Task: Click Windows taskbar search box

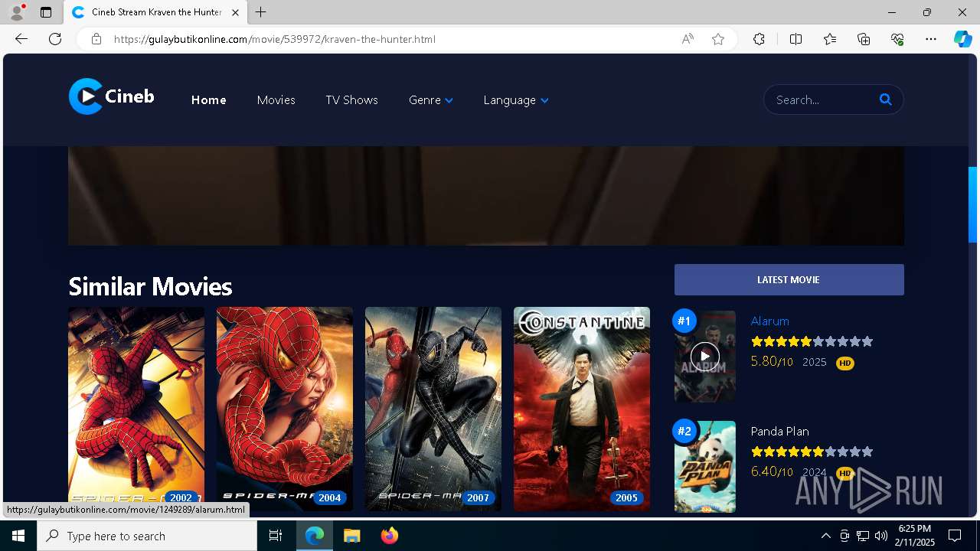Action: (x=147, y=536)
